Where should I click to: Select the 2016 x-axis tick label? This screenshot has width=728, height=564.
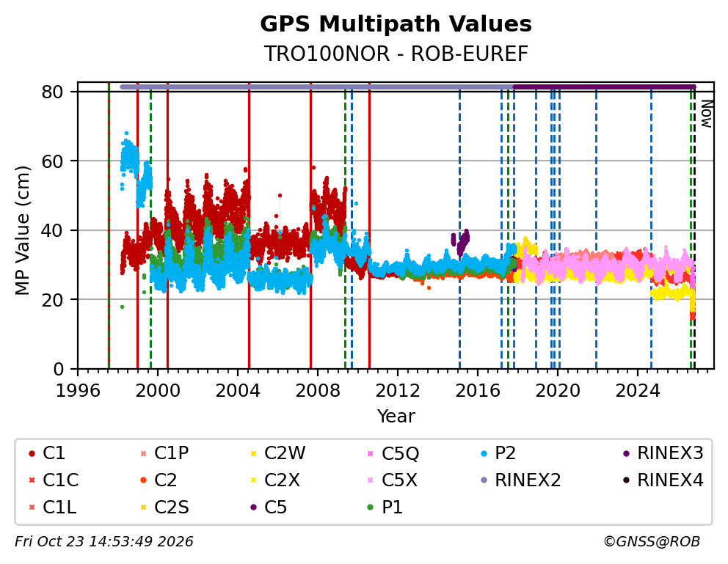tap(478, 390)
